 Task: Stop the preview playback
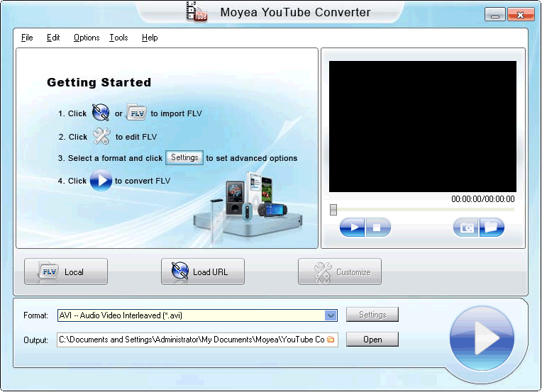[x=378, y=228]
